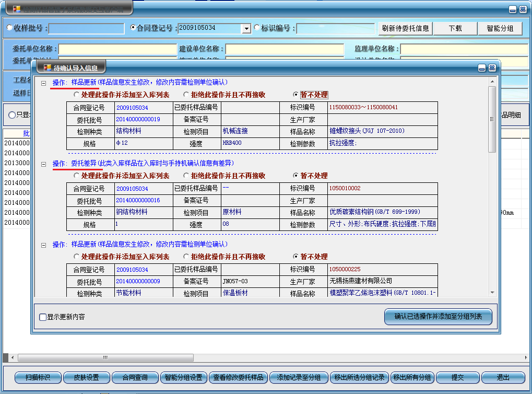532x394 pixels.
Task: Click the 扫描标识 bottom toolbar button
Action: [x=38, y=377]
